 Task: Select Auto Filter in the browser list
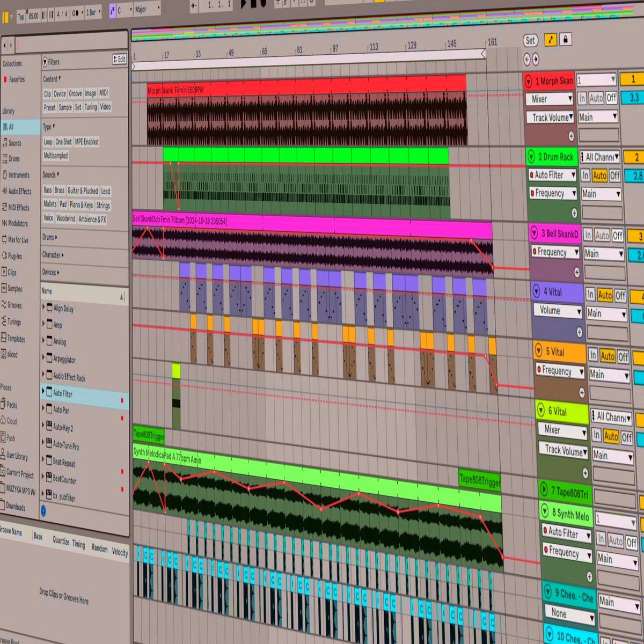[x=63, y=393]
